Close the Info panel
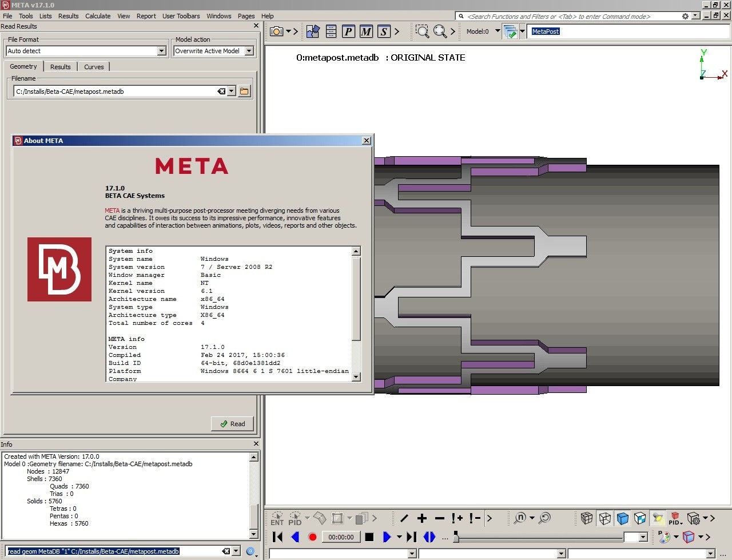The width and height of the screenshot is (732, 560). 256,444
